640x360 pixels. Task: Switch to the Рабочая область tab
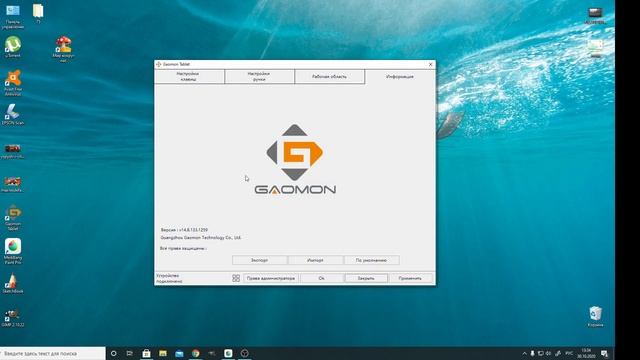coord(330,76)
